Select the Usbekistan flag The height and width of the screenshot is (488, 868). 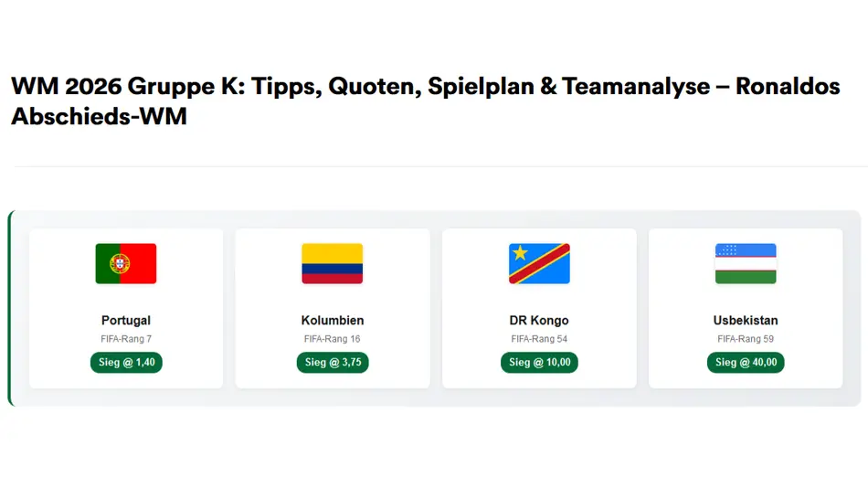pyautogui.click(x=746, y=263)
